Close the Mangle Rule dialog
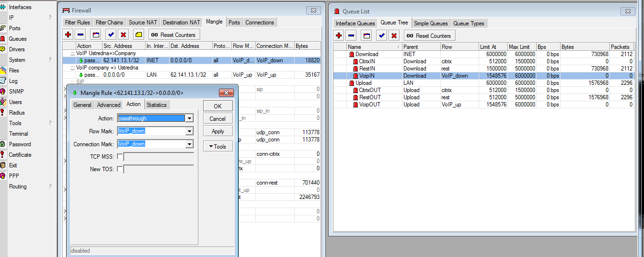 [x=226, y=93]
